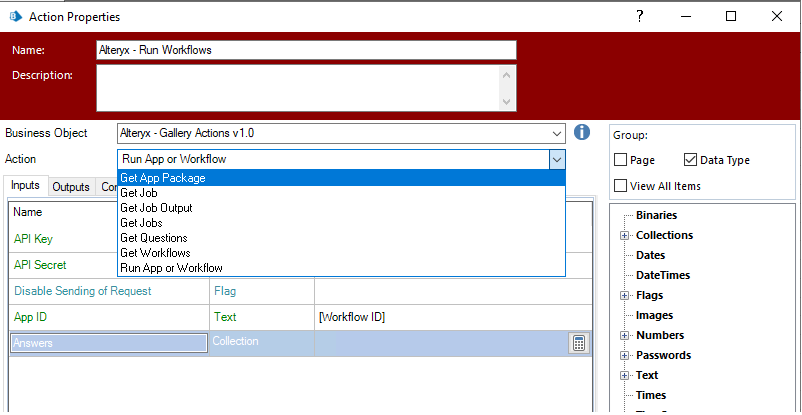Select Get Workflows option
802x415 pixels.
[341, 253]
